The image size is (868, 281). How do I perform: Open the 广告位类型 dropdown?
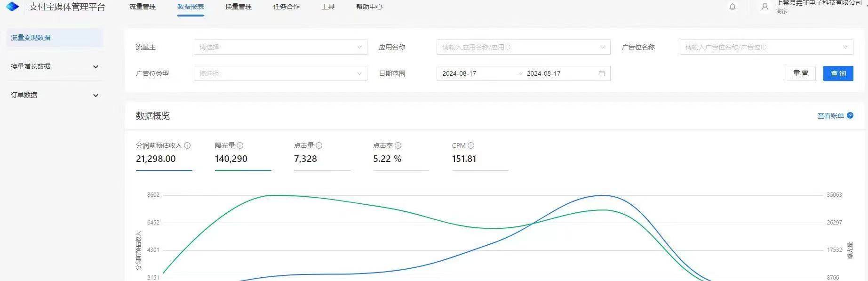pos(280,73)
